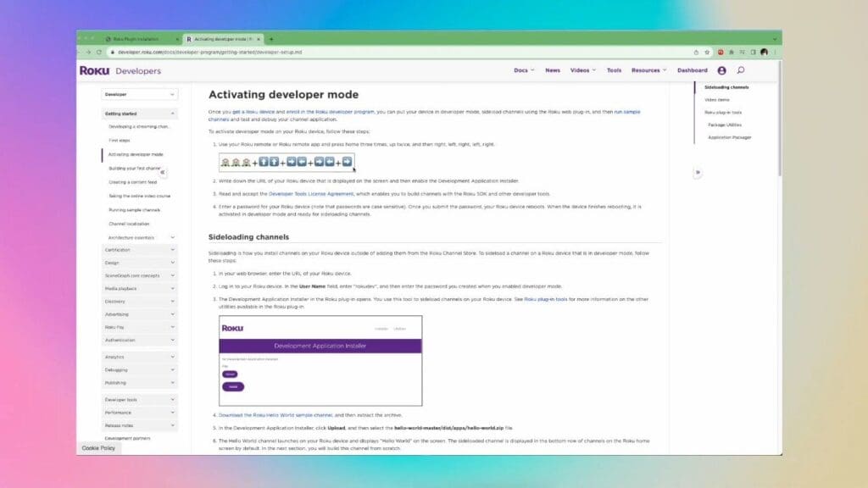
Task: Click the browser forward arrow
Action: coord(88,52)
